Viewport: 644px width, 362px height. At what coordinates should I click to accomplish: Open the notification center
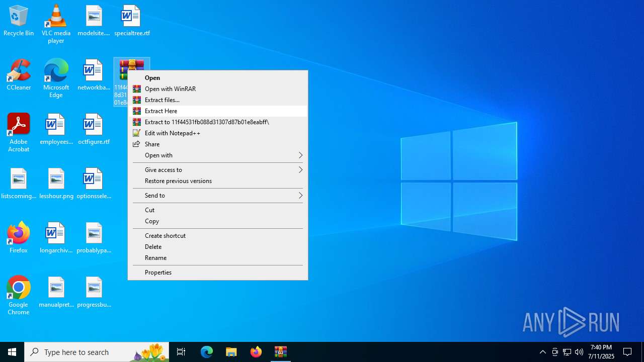[x=627, y=352]
